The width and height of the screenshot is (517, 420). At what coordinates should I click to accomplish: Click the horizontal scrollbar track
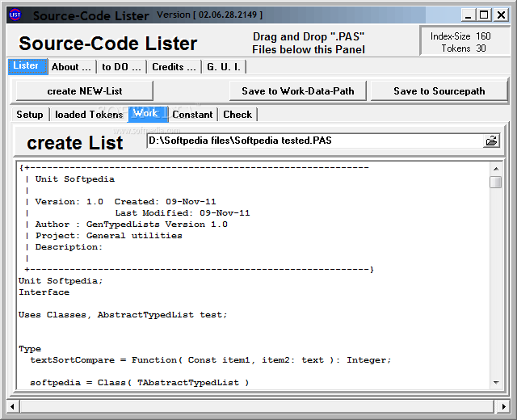point(257,406)
